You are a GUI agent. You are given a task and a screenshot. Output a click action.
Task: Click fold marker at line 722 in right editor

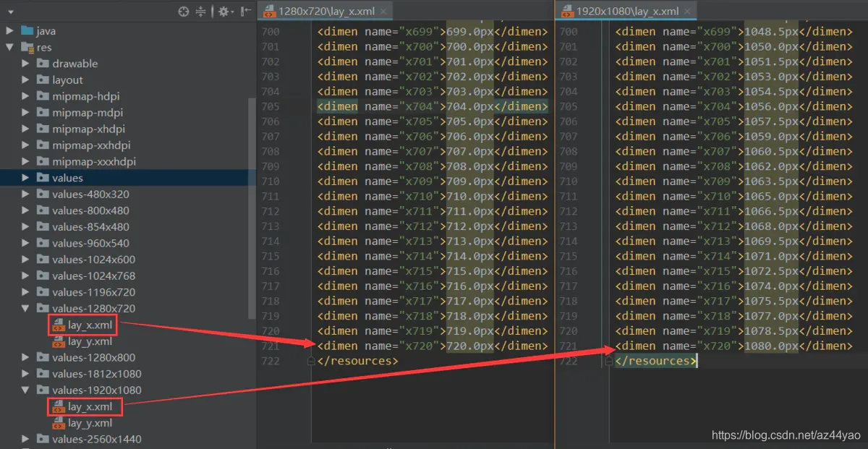[x=610, y=361]
